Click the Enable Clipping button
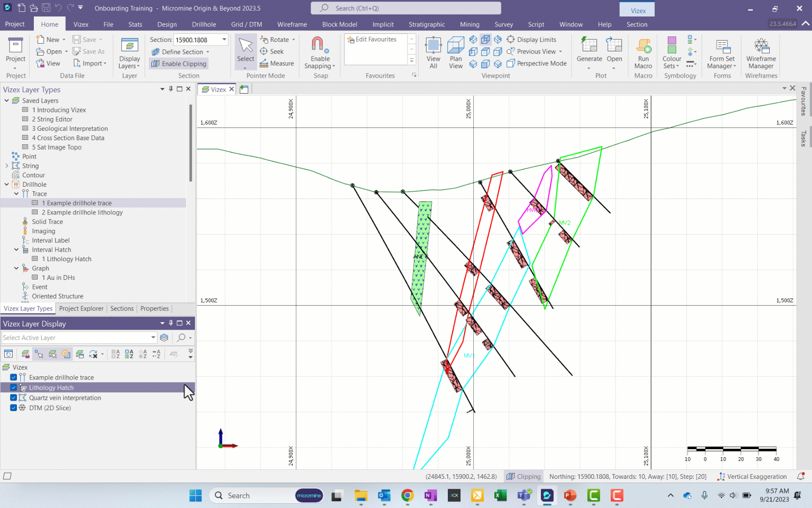Viewport: 812px width, 508px height. 179,64
